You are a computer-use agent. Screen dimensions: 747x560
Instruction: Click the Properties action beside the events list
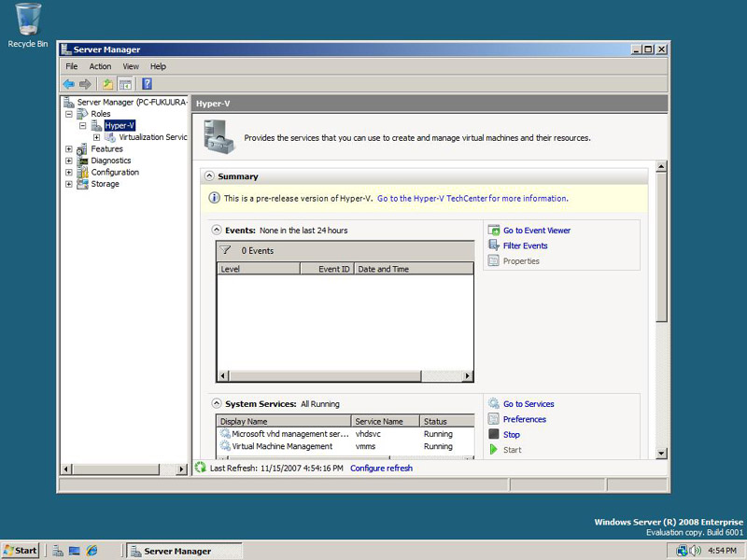click(x=521, y=261)
